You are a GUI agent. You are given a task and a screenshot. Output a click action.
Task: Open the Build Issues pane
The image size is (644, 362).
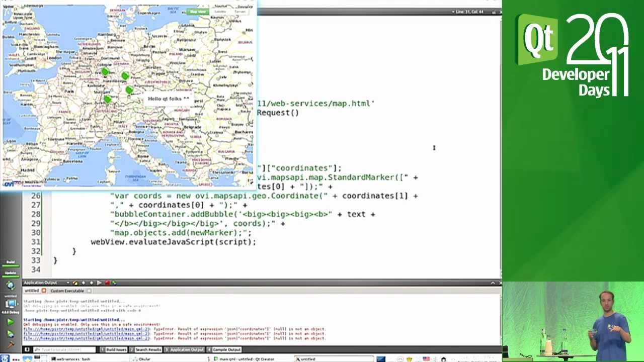pos(114,350)
